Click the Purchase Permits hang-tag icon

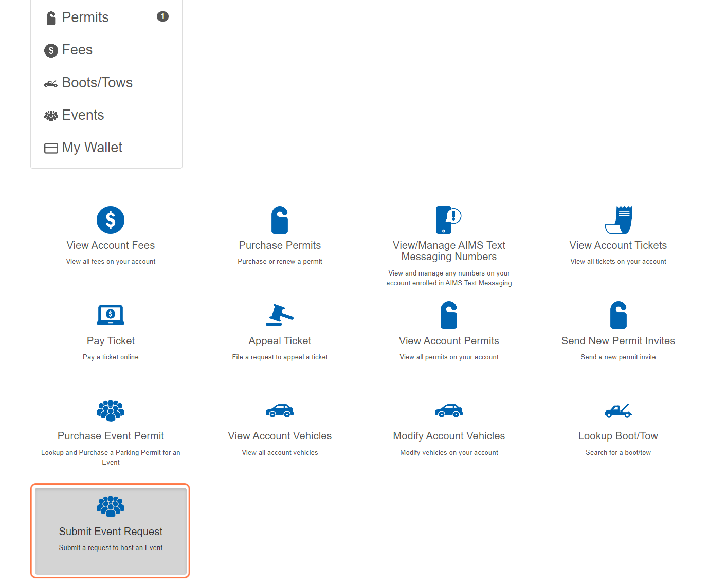[280, 220]
